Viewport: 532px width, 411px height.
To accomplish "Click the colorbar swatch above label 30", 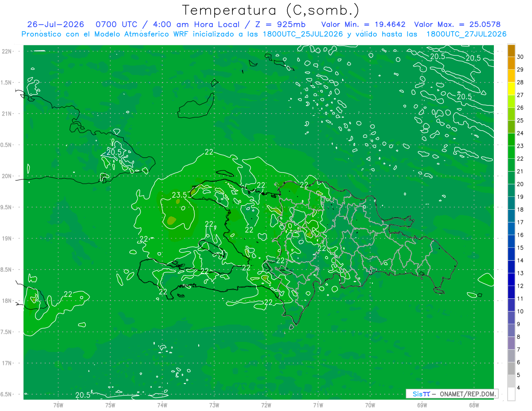I will [x=511, y=51].
